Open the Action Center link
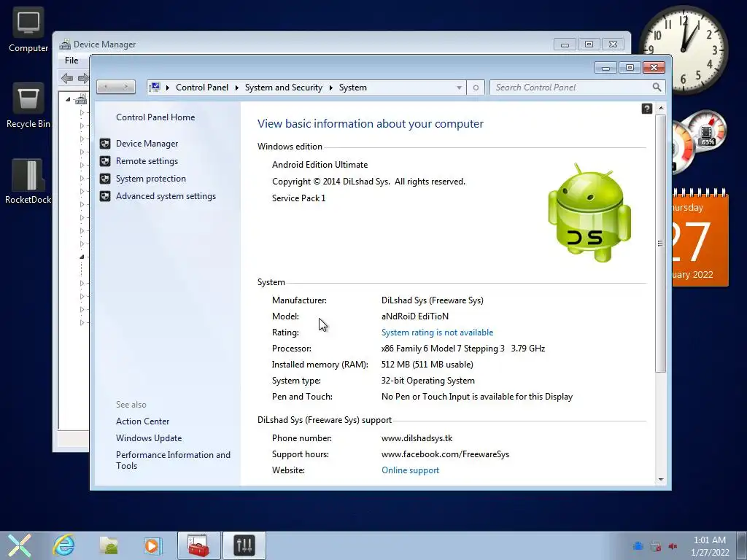 pyautogui.click(x=142, y=421)
